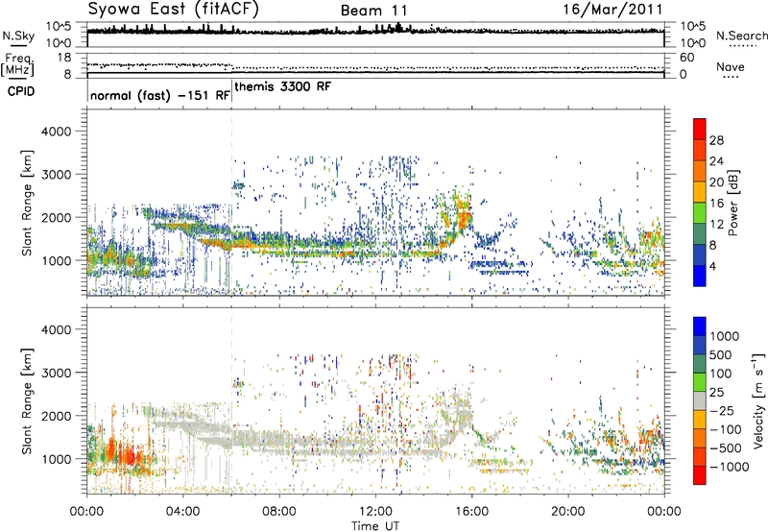
Task: Click the dotted frequency trace in the Freq. strip
Action: (375, 66)
